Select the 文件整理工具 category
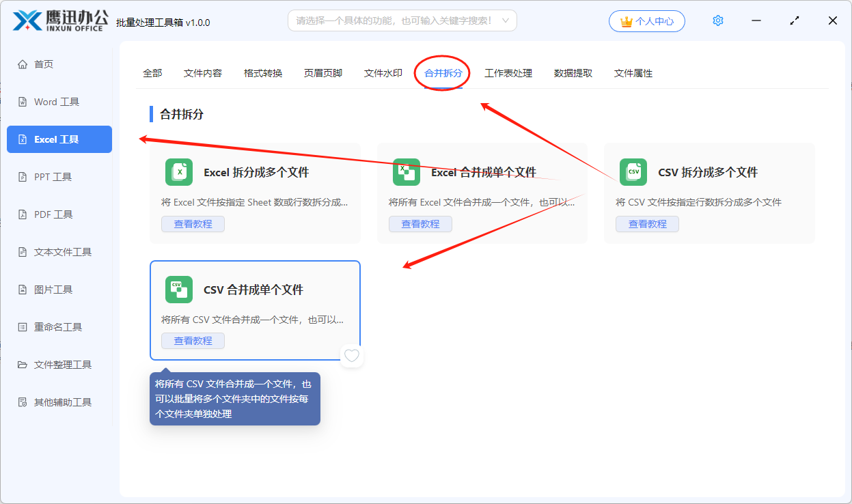The height and width of the screenshot is (504, 852). click(60, 364)
